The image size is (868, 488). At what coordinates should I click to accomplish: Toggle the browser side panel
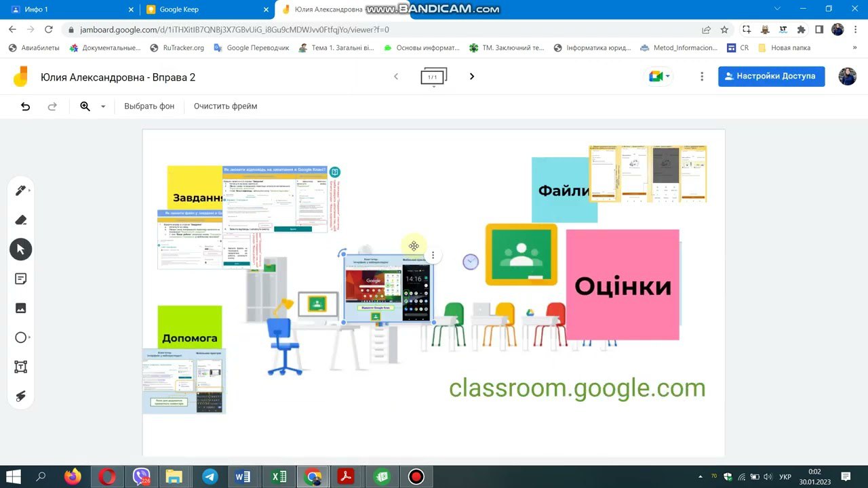pos(819,29)
